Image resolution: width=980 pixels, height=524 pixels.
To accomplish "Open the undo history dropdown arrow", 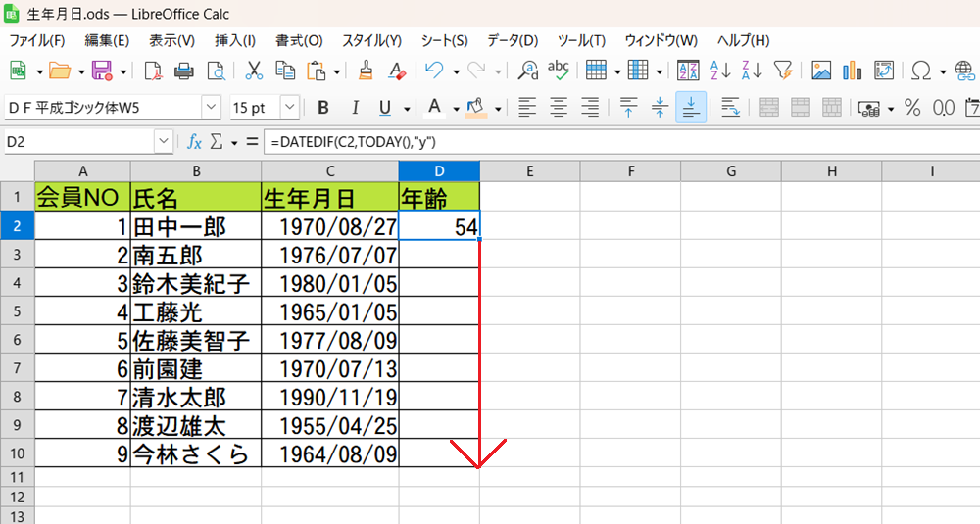I will tap(457, 71).
